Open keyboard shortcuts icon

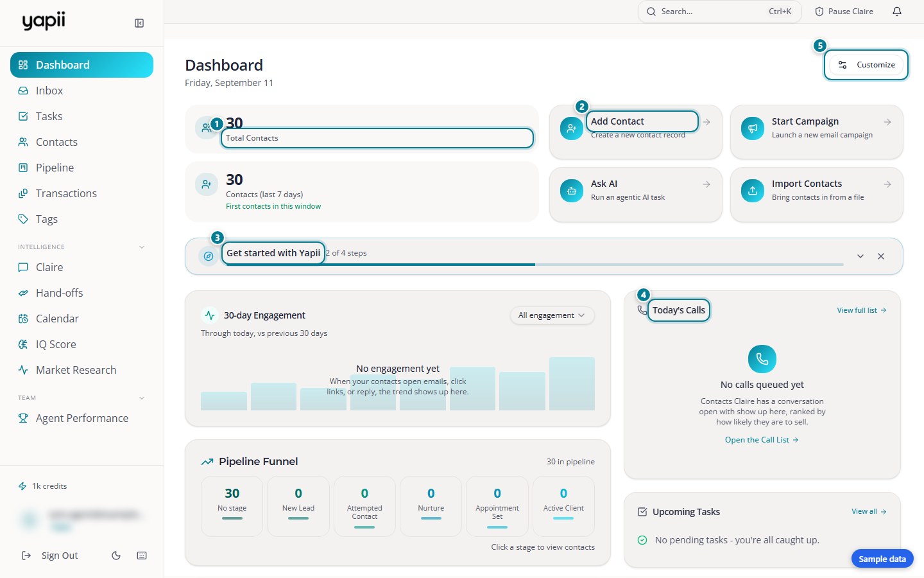coord(142,556)
